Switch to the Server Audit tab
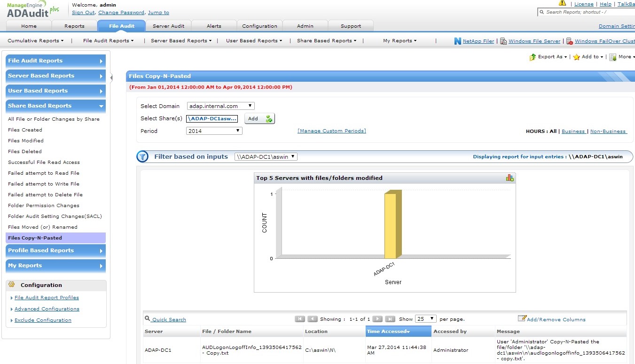635x364 pixels. (168, 26)
